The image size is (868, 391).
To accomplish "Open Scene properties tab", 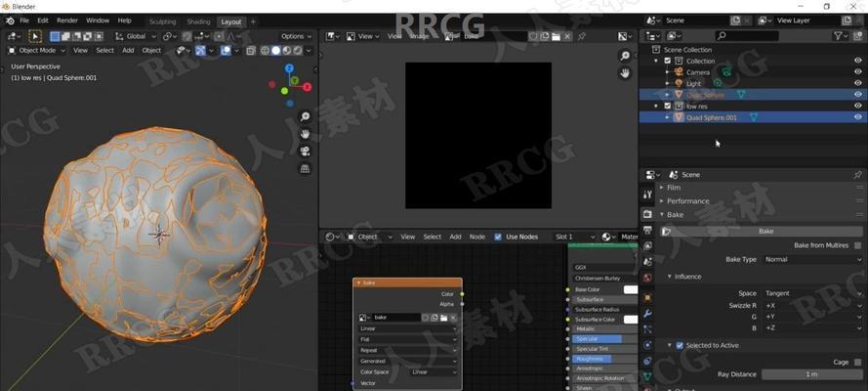I will (x=647, y=261).
